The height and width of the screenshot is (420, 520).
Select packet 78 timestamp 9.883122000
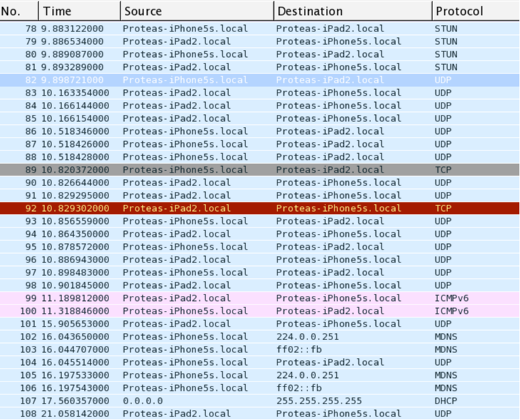tap(72, 29)
